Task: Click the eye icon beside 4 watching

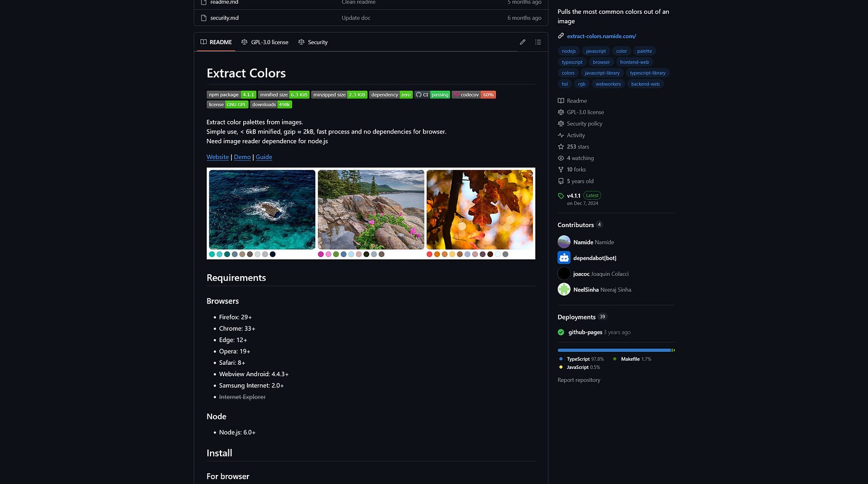Action: click(x=561, y=159)
